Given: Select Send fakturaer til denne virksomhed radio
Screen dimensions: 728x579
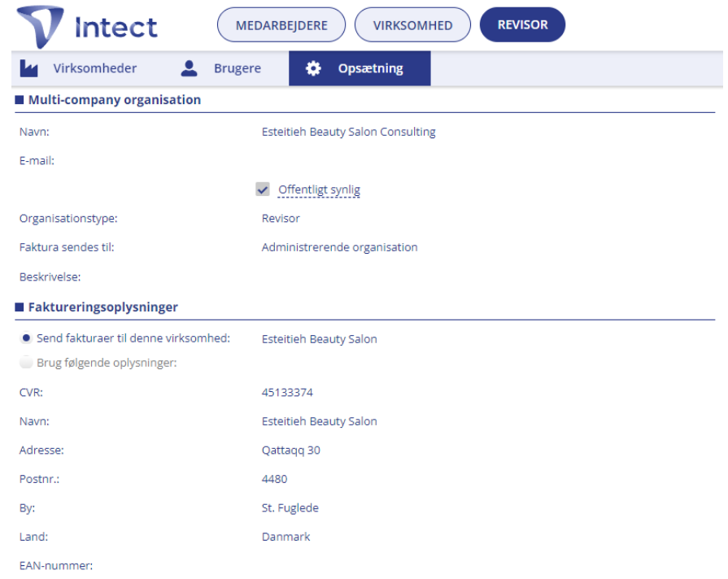Looking at the screenshot, I should (x=27, y=338).
